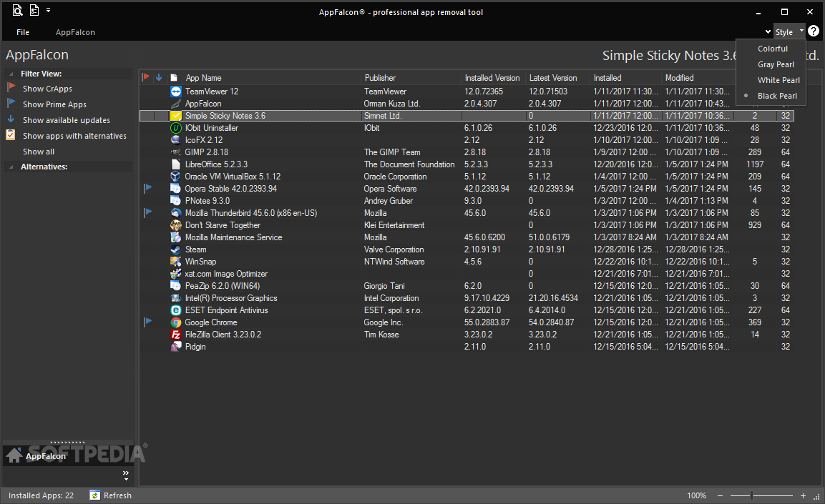Sort by the page icon column header
Screen dimensions: 825x504
[174, 78]
